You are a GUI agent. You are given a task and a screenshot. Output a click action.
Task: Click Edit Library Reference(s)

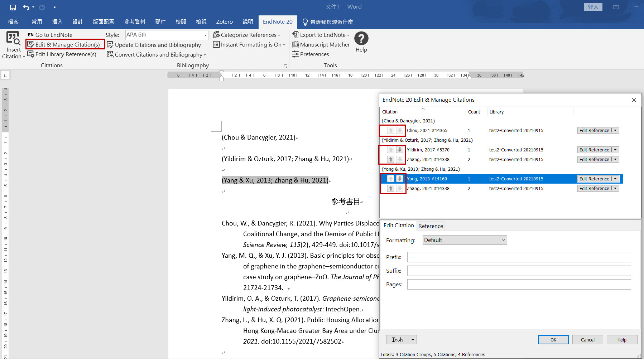(62, 54)
